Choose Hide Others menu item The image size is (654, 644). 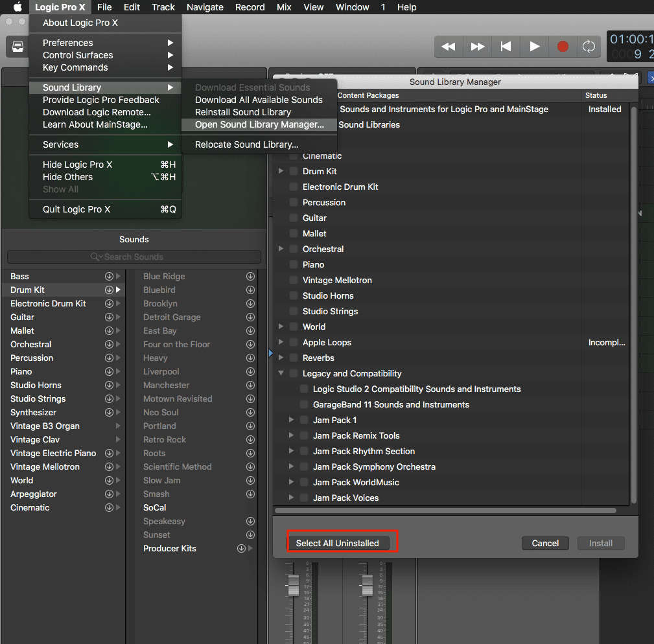[106, 177]
